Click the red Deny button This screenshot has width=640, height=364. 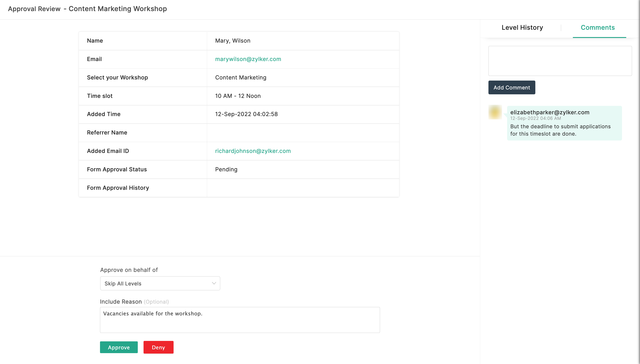click(158, 347)
